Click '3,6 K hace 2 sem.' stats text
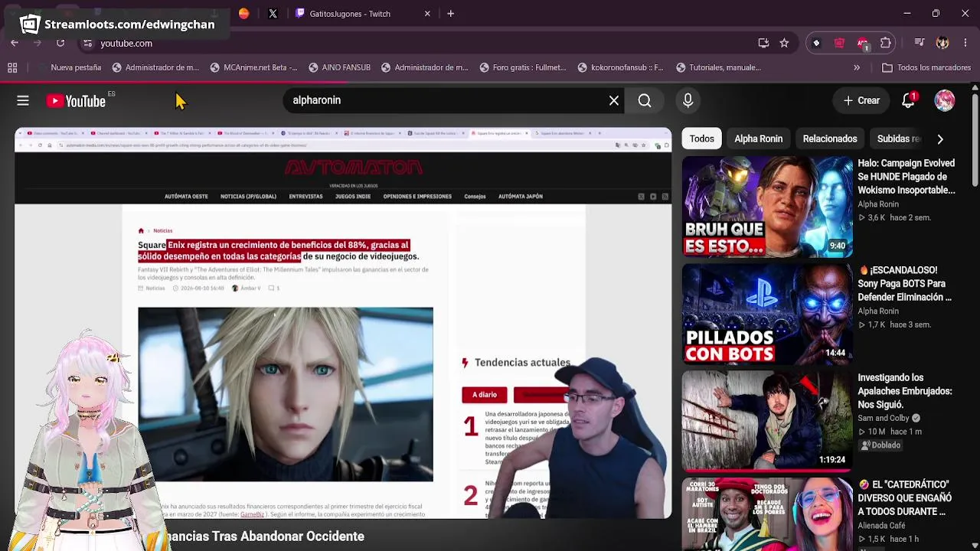The width and height of the screenshot is (980, 551). tap(894, 218)
